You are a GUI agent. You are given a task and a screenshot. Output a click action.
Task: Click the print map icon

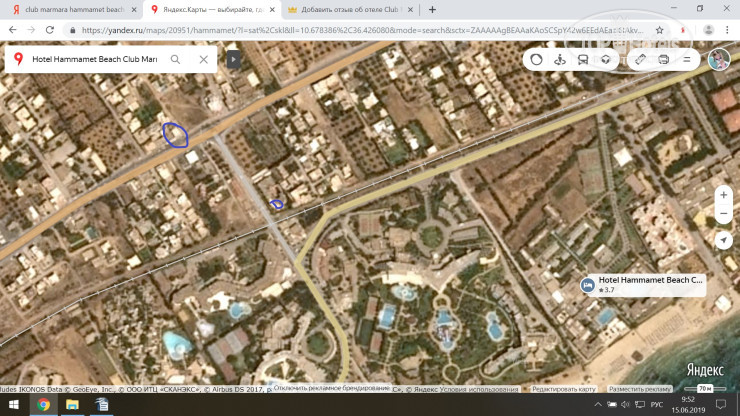click(664, 59)
